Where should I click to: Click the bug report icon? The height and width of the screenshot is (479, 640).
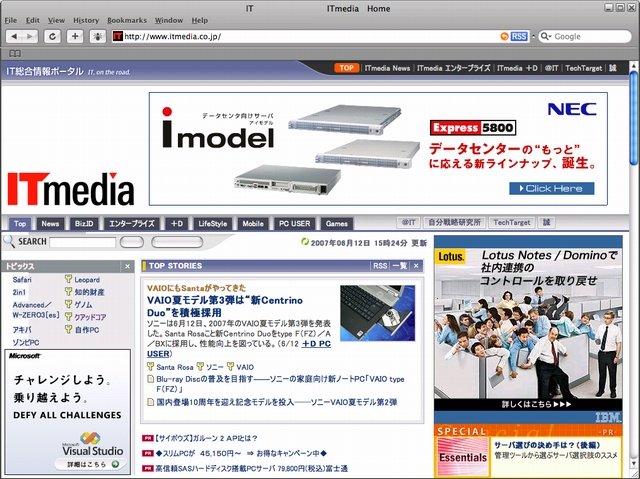coord(98,36)
